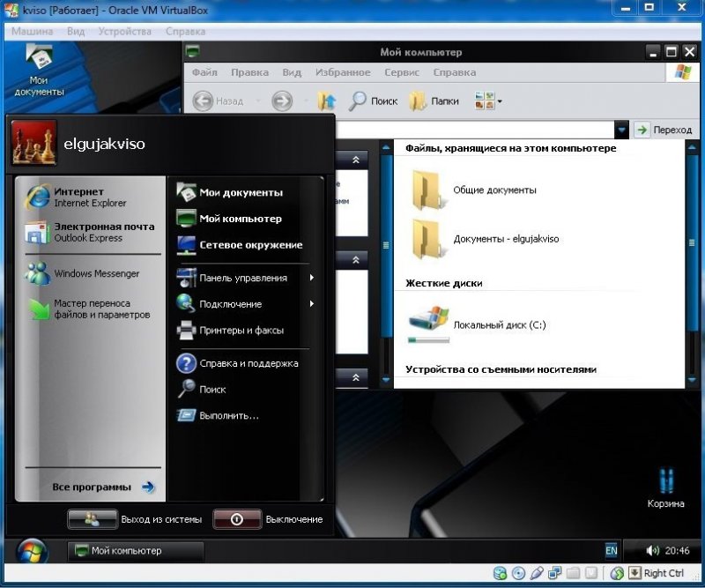Open the Сервис menu
The image size is (705, 588).
(402, 72)
